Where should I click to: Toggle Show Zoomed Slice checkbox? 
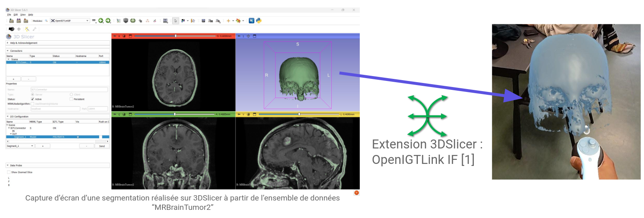tap(9, 172)
